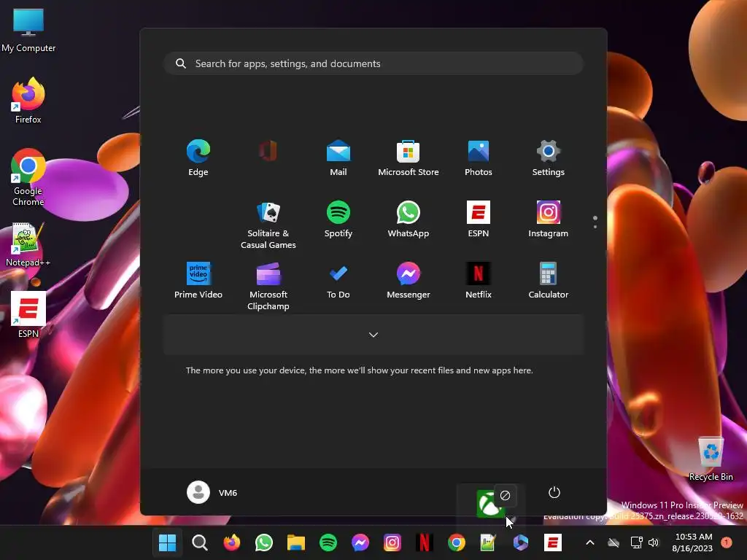747x560 pixels.
Task: Select Notepad++ desktop shortcut
Action: point(28,244)
